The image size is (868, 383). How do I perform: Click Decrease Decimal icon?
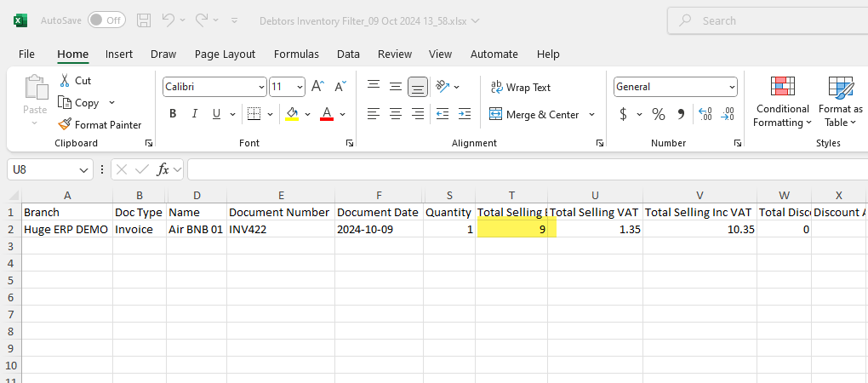(727, 114)
